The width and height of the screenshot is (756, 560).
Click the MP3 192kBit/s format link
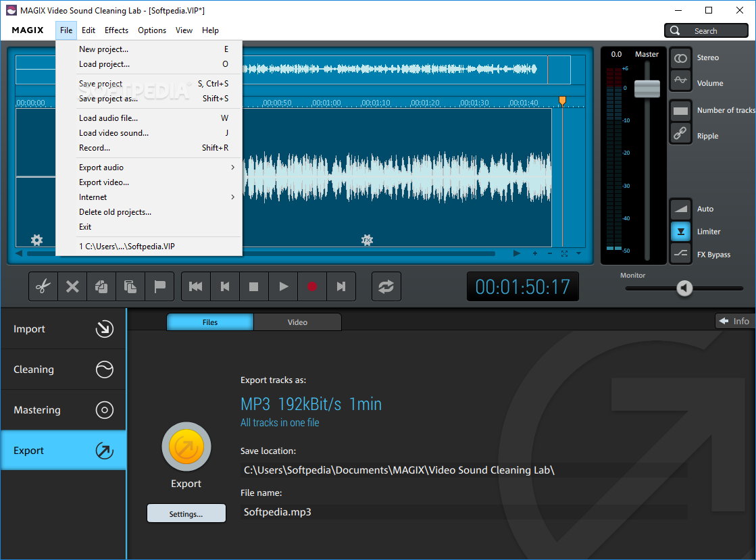[x=311, y=404]
